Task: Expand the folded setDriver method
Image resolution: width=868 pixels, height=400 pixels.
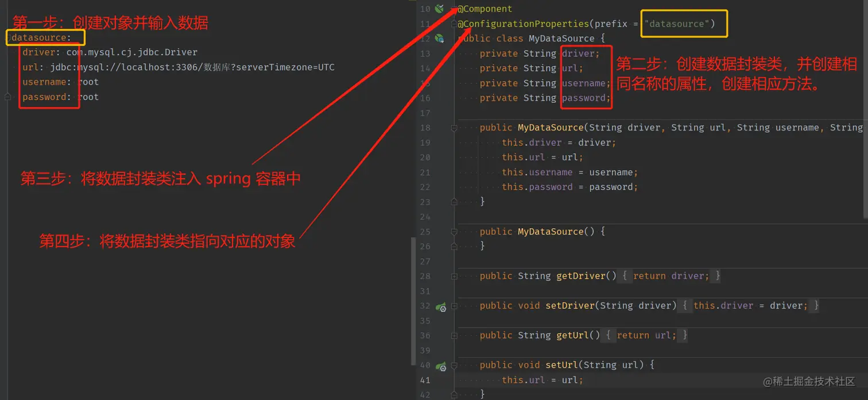Action: pos(454,306)
